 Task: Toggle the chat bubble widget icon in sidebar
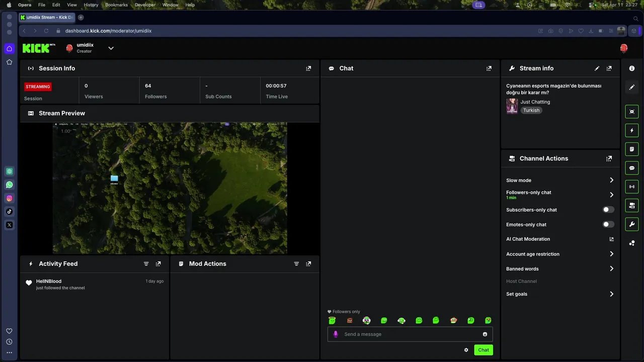click(x=632, y=167)
